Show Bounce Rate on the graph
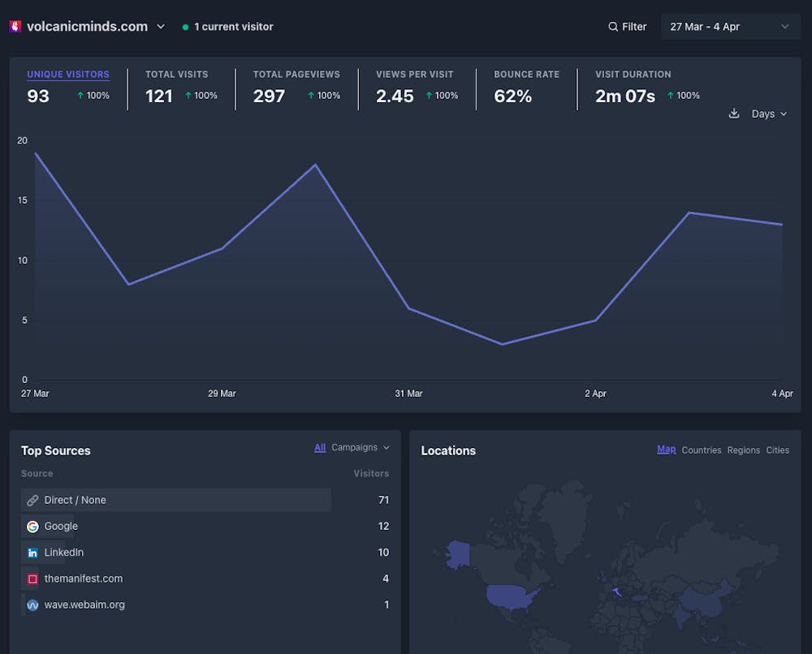 [x=526, y=75]
